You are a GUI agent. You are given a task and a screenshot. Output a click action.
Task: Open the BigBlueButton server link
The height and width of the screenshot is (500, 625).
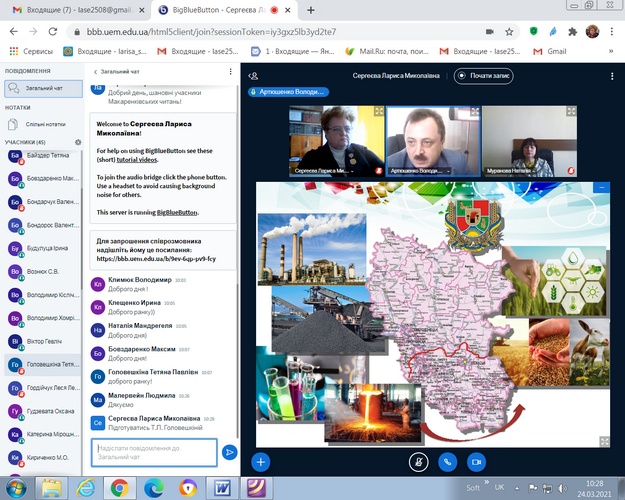177,212
